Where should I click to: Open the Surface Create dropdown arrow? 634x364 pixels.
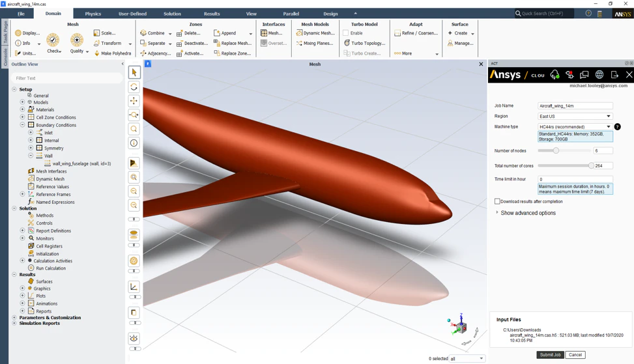472,33
